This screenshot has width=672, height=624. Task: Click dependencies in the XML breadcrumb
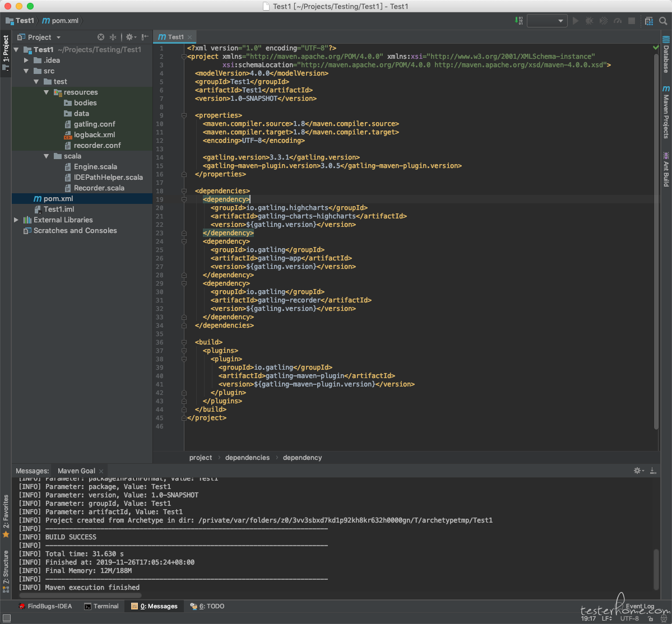tap(247, 458)
